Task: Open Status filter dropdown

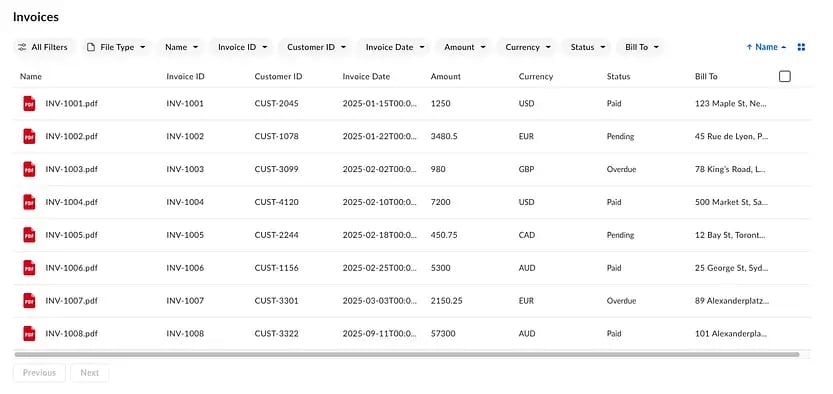Action: click(587, 47)
